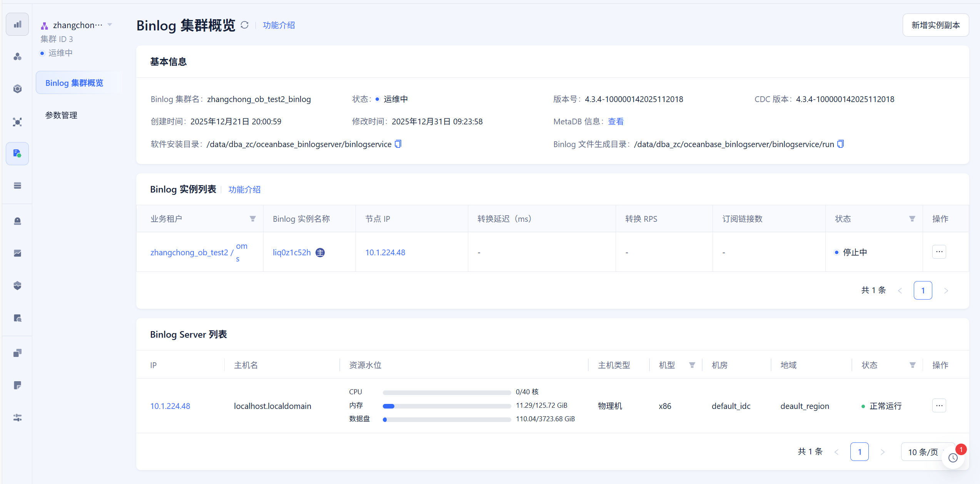Open 参数管理 menu item
Viewport: 980px width, 484px height.
pos(61,115)
